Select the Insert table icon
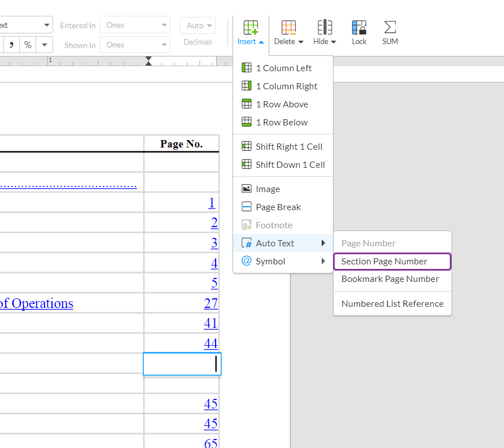The image size is (504, 448). coord(250,27)
